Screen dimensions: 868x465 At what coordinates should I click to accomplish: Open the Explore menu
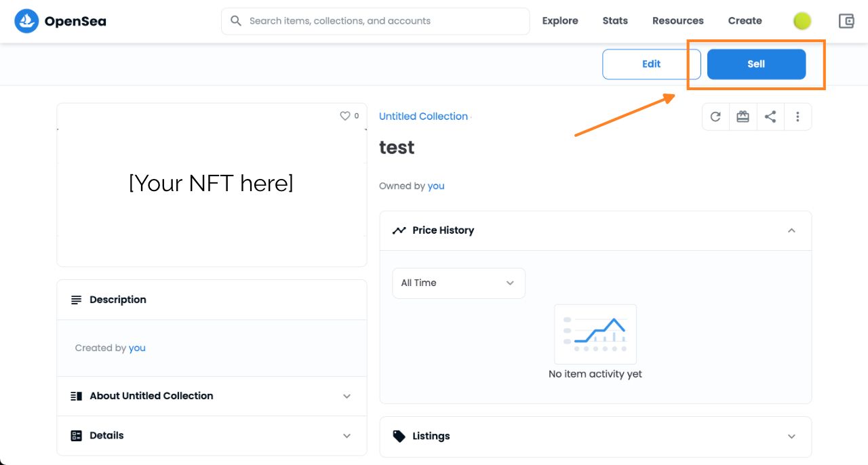tap(560, 21)
